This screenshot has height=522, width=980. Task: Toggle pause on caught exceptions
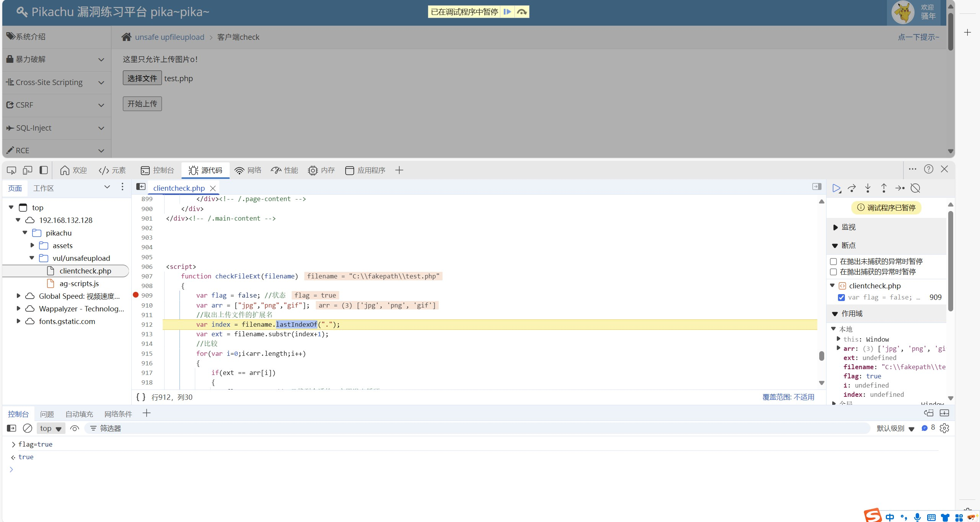(x=833, y=272)
